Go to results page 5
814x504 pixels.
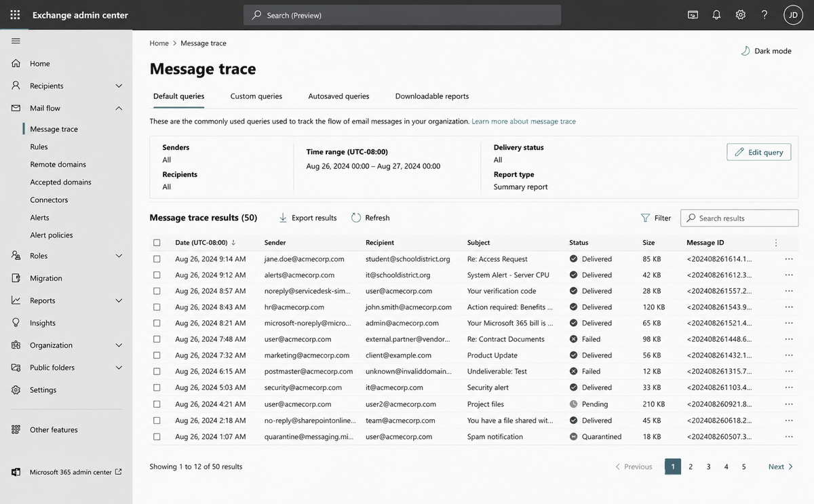pyautogui.click(x=743, y=467)
